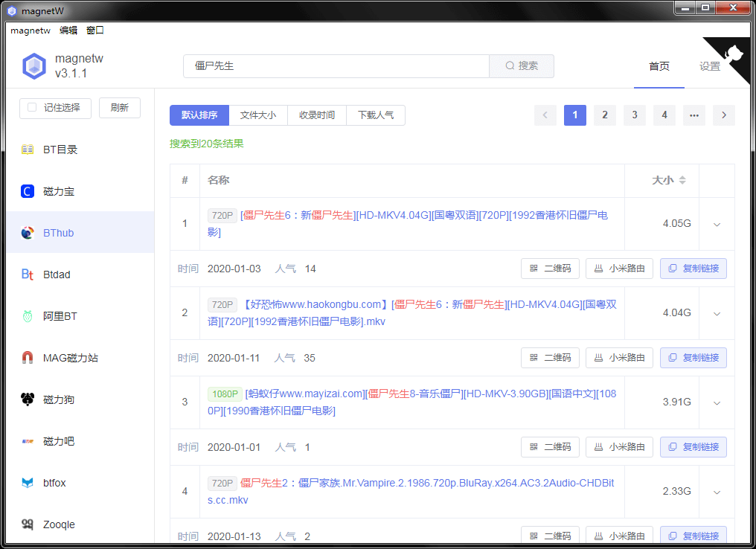Expand details for result row 2
This screenshot has width=756, height=549.
717,313
